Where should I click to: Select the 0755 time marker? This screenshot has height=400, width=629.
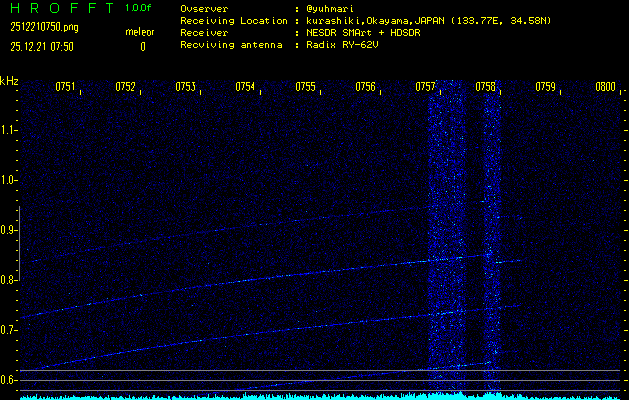click(x=306, y=88)
